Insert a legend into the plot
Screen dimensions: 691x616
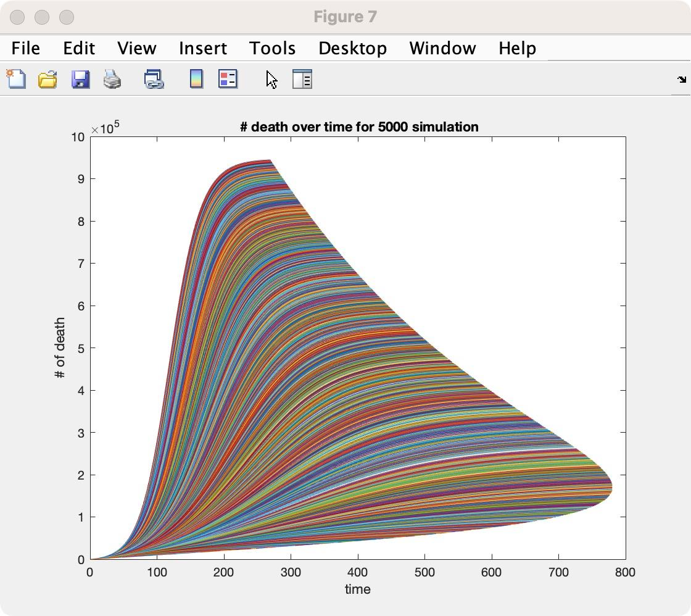click(228, 79)
